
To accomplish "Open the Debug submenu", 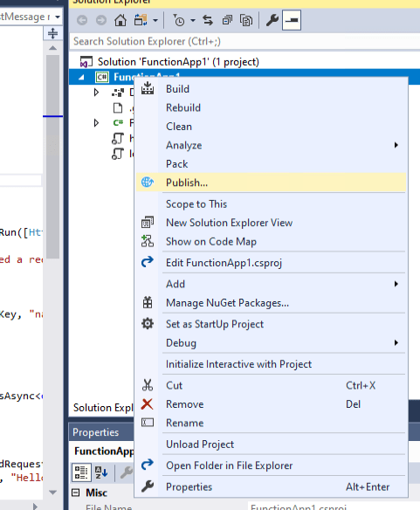I will click(271, 343).
